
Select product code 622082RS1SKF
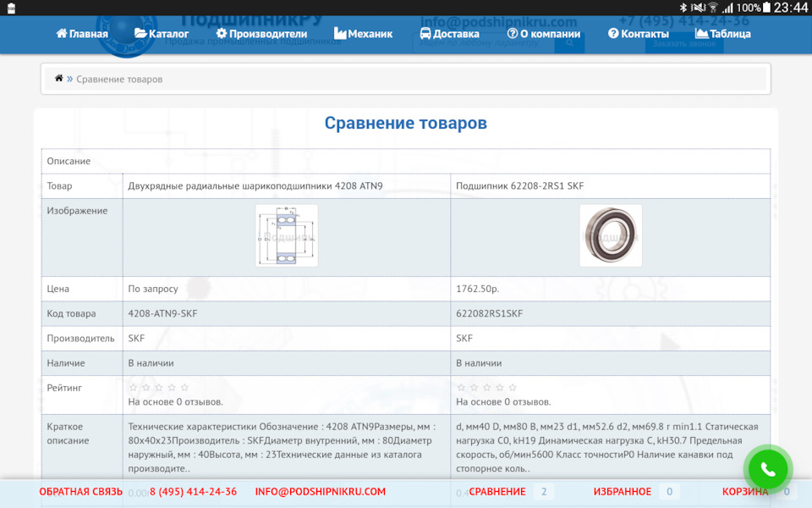[x=490, y=313]
